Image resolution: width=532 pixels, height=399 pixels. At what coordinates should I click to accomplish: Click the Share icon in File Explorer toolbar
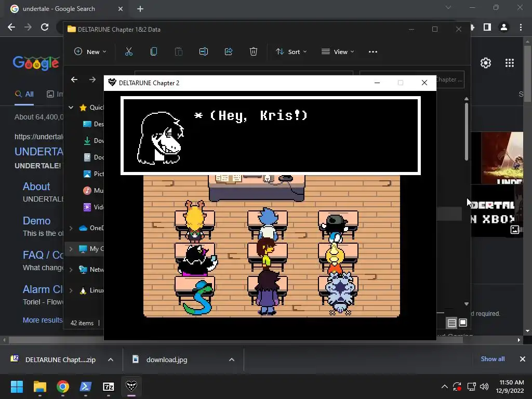click(229, 51)
